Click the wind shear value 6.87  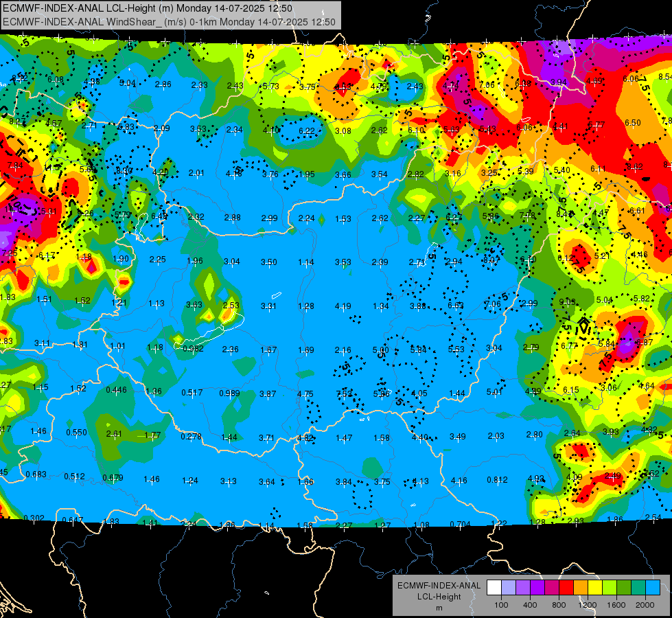(x=644, y=342)
